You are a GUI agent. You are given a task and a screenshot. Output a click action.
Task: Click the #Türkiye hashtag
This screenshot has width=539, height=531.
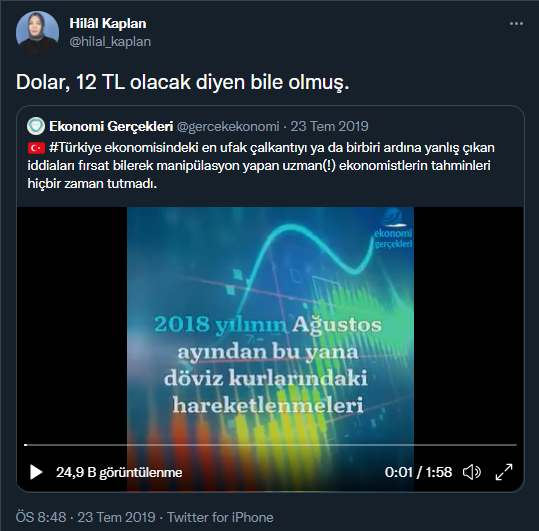(75, 147)
